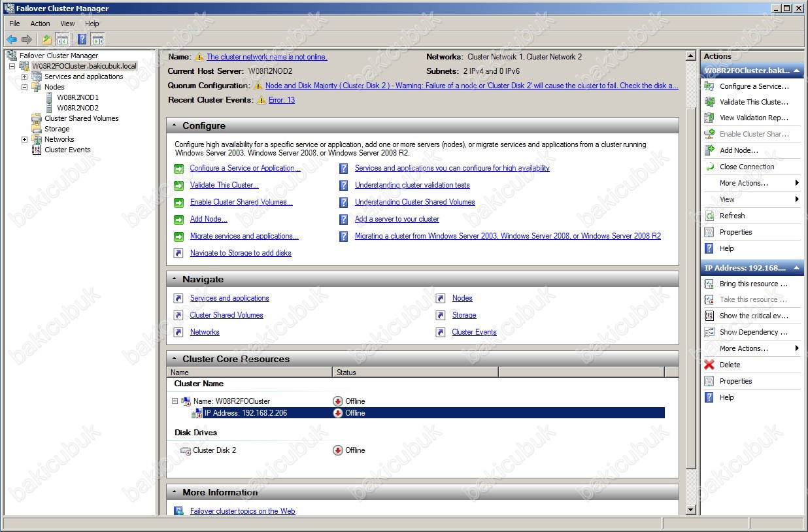Collapse the IP Address actions section header
This screenshot has width=808, height=532.
coord(798,268)
